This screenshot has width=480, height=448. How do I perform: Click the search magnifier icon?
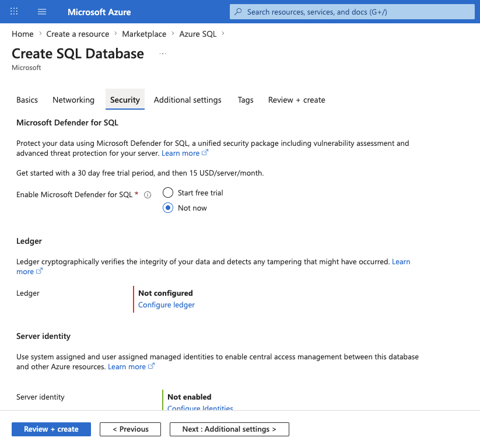pos(238,12)
